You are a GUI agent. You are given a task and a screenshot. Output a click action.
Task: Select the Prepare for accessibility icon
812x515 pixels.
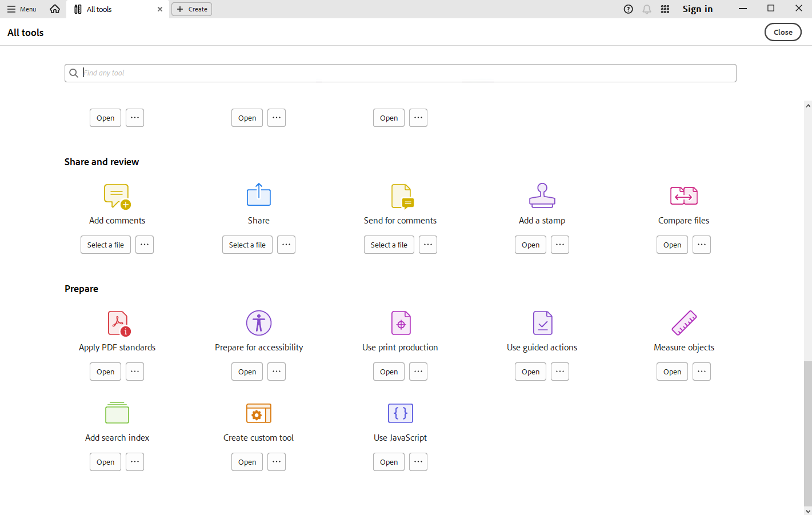(x=258, y=323)
